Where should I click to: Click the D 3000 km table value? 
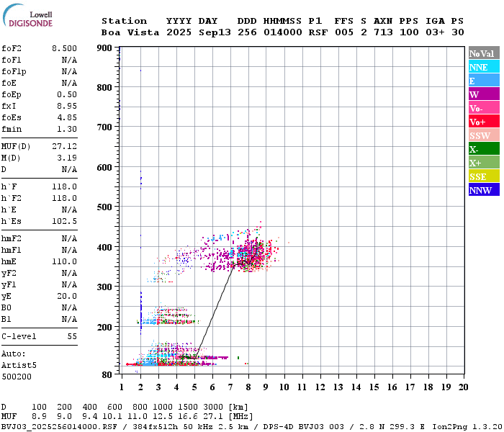coord(213,407)
